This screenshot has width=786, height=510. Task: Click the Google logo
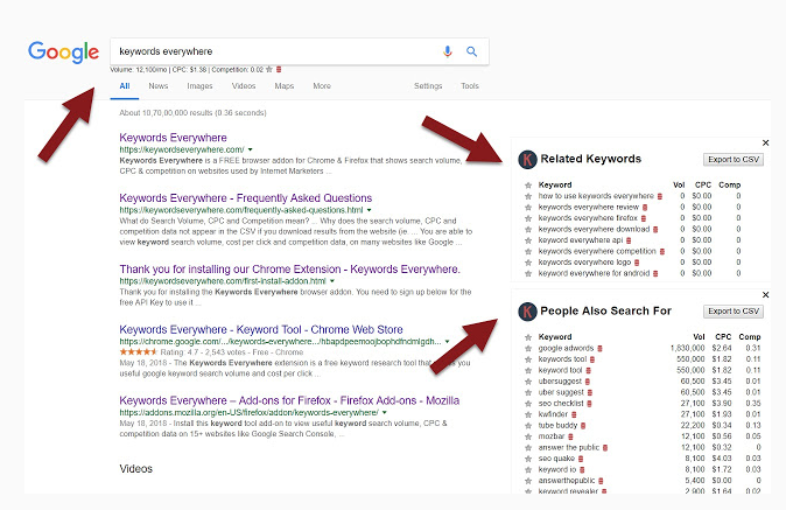(x=64, y=52)
